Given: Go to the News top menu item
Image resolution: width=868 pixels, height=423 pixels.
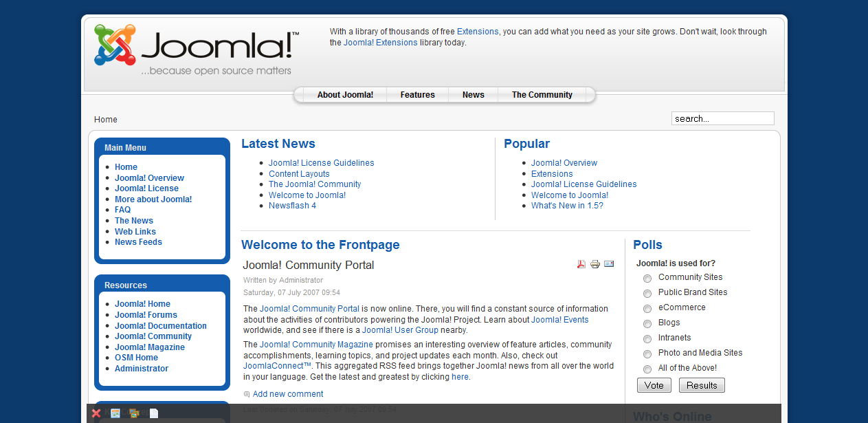Looking at the screenshot, I should (474, 95).
